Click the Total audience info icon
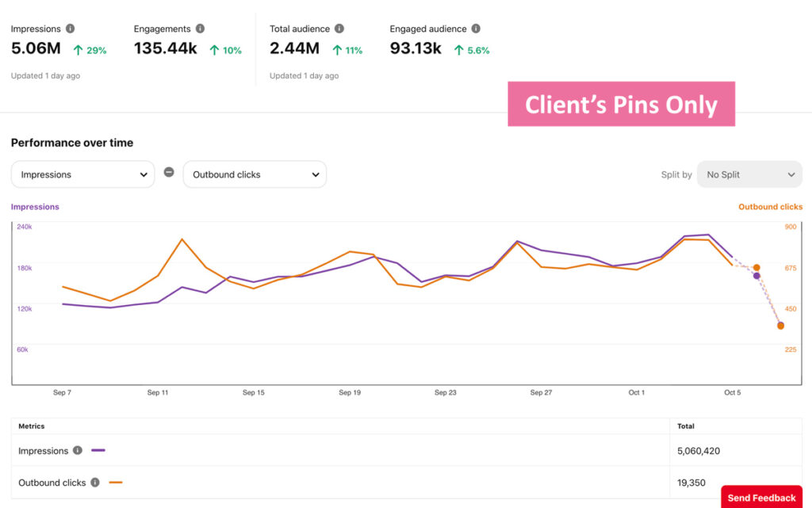812x508 pixels. [339, 29]
